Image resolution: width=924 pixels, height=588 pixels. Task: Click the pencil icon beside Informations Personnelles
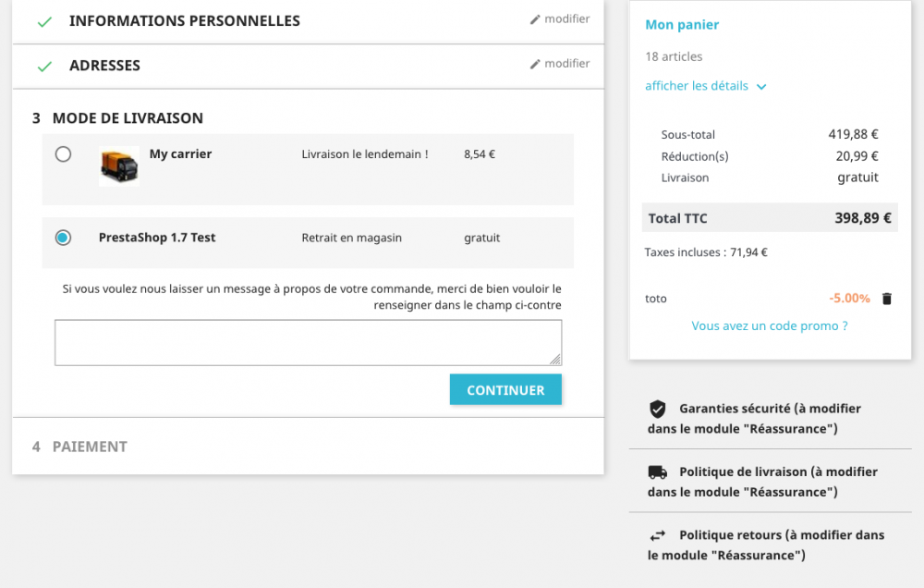535,19
